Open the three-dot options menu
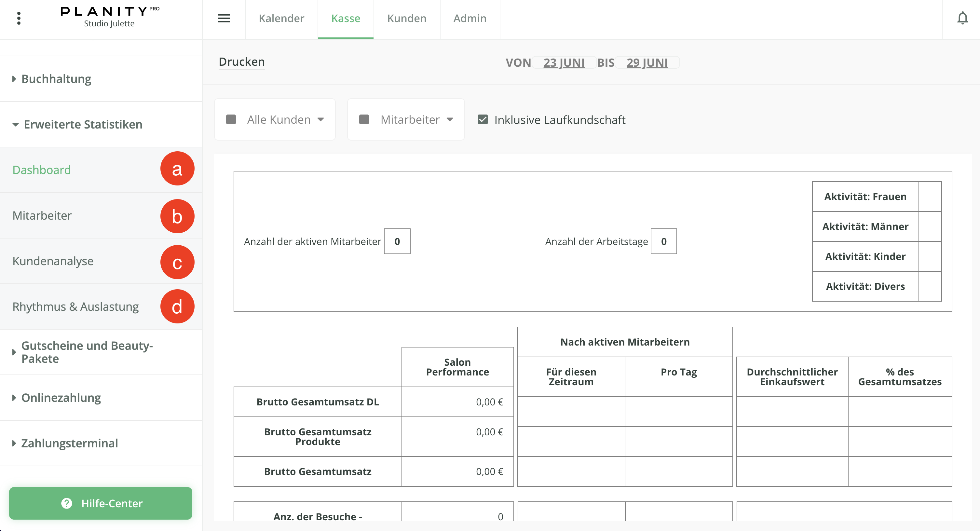Viewport: 980px width, 531px height. (19, 18)
